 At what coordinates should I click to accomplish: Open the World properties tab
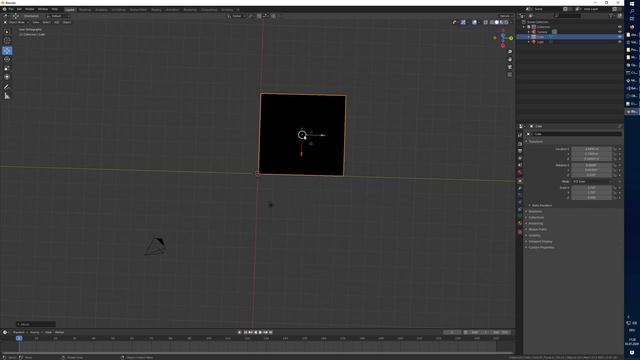click(520, 173)
